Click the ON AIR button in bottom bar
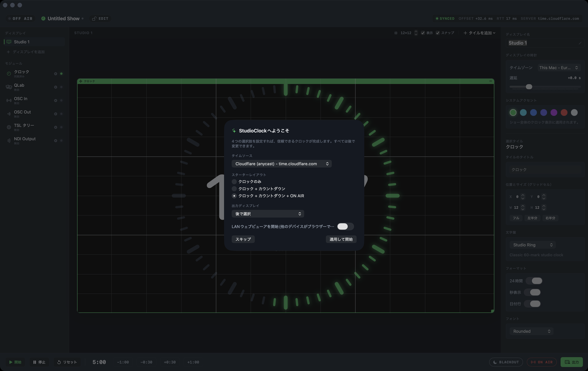The width and height of the screenshot is (588, 371). (x=542, y=362)
